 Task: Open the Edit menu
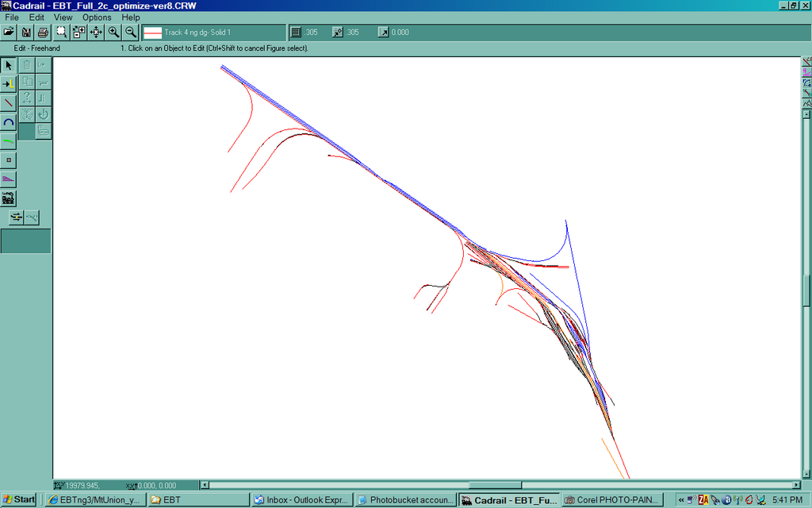click(x=36, y=17)
